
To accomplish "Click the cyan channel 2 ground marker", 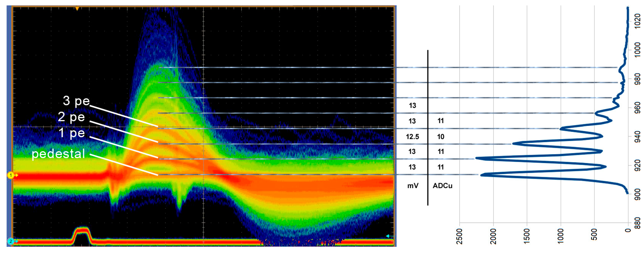I will [11, 241].
